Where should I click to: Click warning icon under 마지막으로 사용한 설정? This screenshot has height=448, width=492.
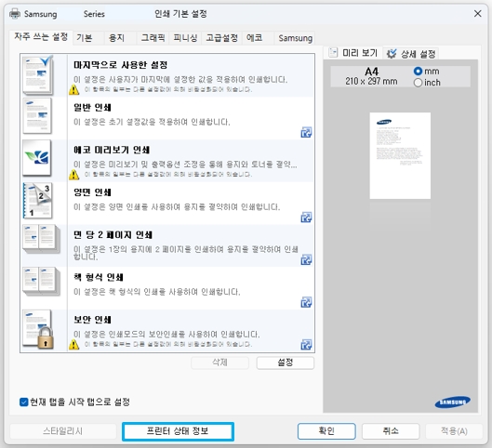coord(74,89)
